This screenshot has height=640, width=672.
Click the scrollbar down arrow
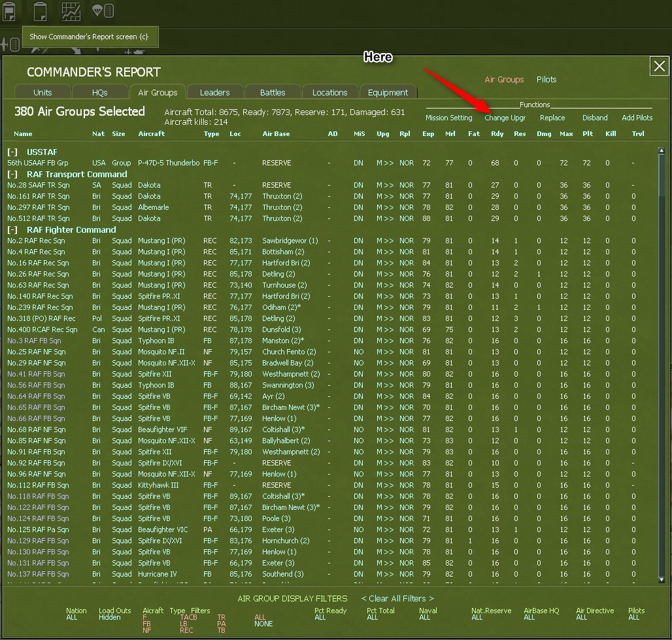[662, 580]
